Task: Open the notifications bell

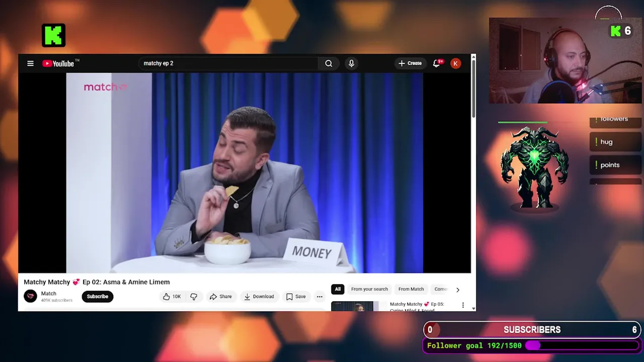Action: click(437, 63)
